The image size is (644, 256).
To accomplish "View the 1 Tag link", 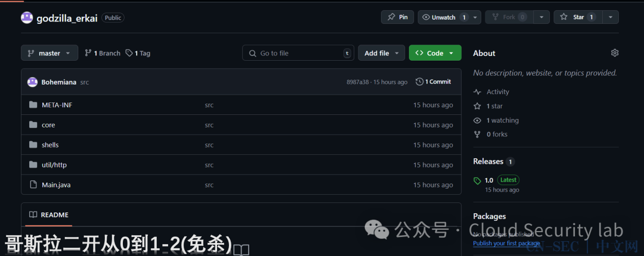I will pos(138,53).
